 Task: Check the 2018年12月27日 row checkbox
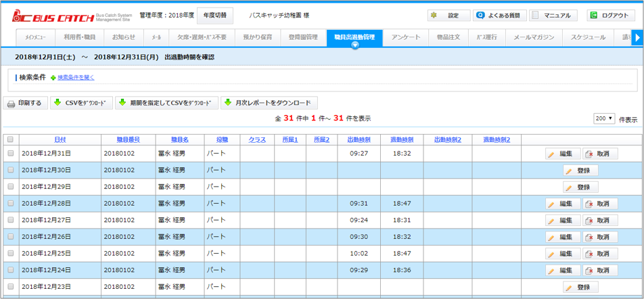pos(11,220)
